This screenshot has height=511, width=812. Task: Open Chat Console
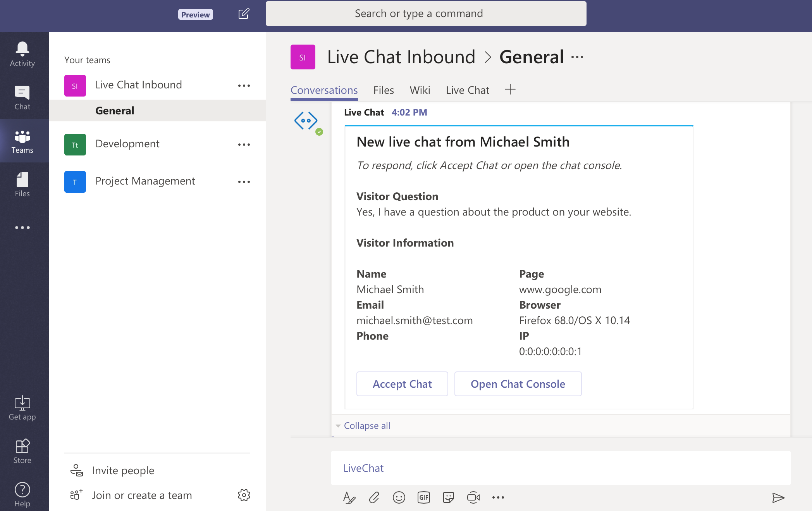(518, 384)
